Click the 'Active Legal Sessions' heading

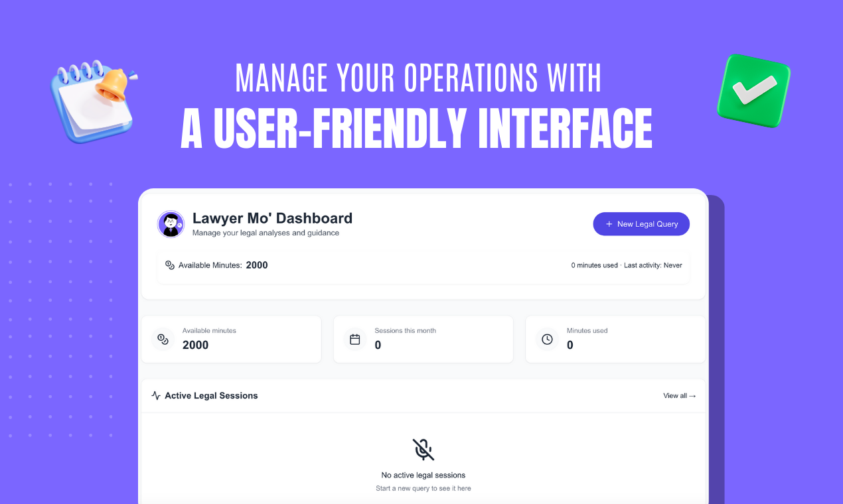211,396
